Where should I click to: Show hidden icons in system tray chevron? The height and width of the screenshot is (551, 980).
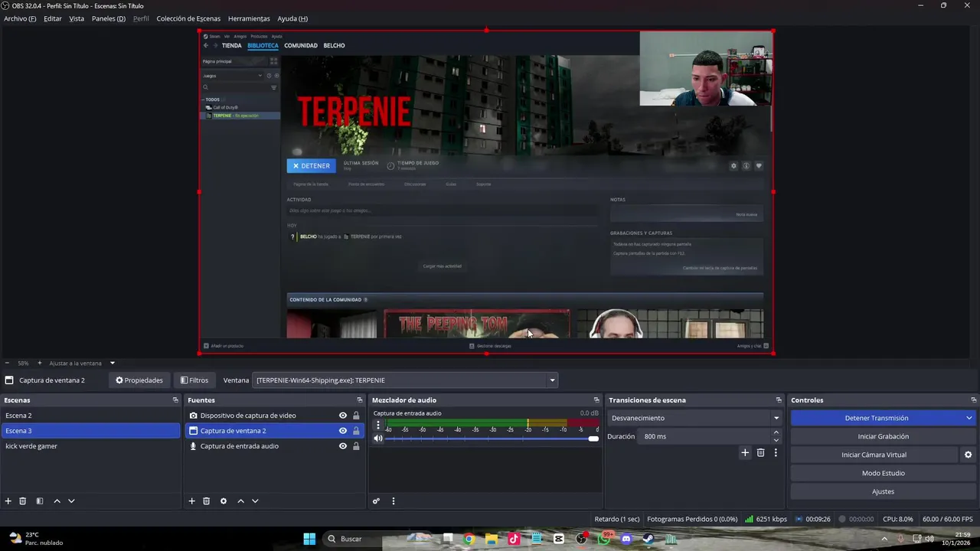[x=884, y=539]
